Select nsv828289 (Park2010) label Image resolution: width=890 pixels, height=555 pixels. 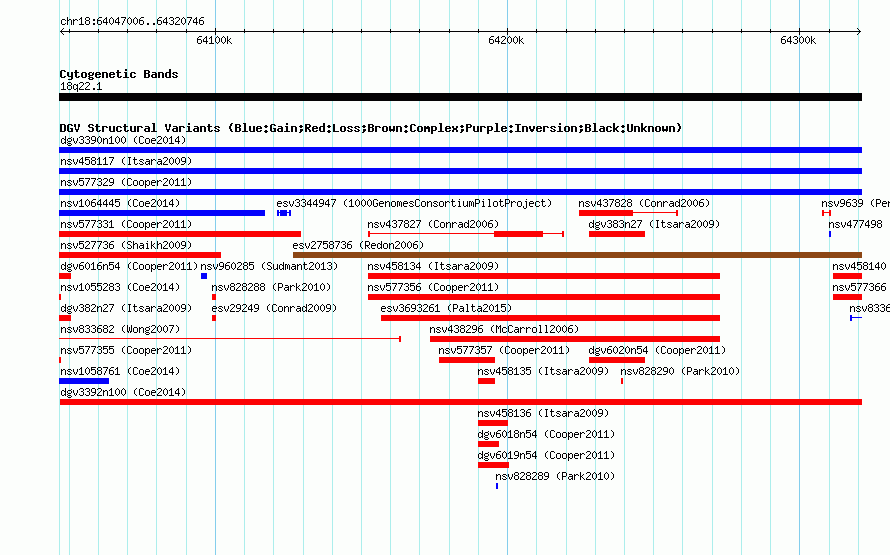coord(555,476)
